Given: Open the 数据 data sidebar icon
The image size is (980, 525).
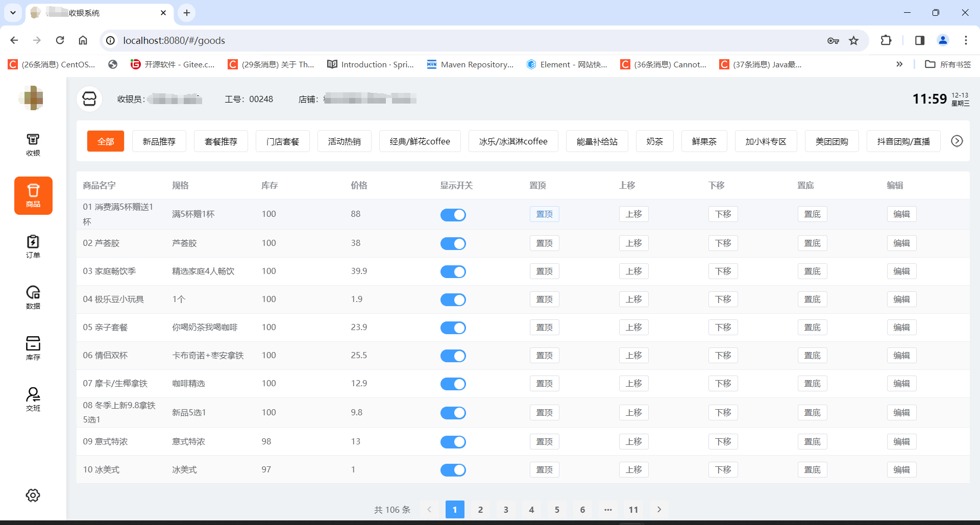Looking at the screenshot, I should (33, 297).
